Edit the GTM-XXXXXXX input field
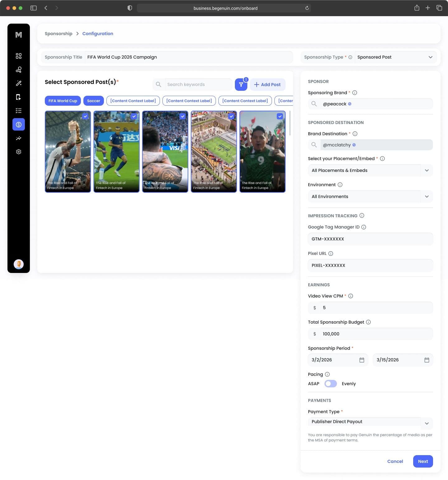 [370, 239]
